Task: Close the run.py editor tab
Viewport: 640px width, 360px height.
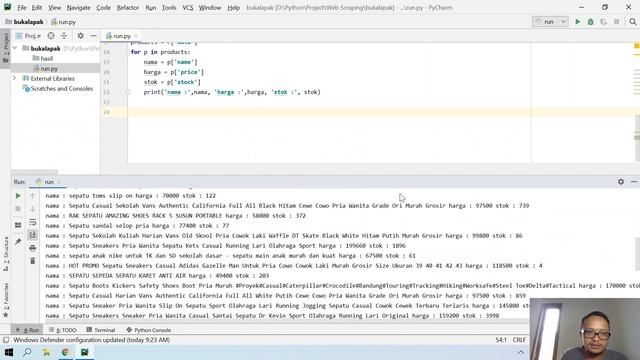Action: click(x=136, y=36)
